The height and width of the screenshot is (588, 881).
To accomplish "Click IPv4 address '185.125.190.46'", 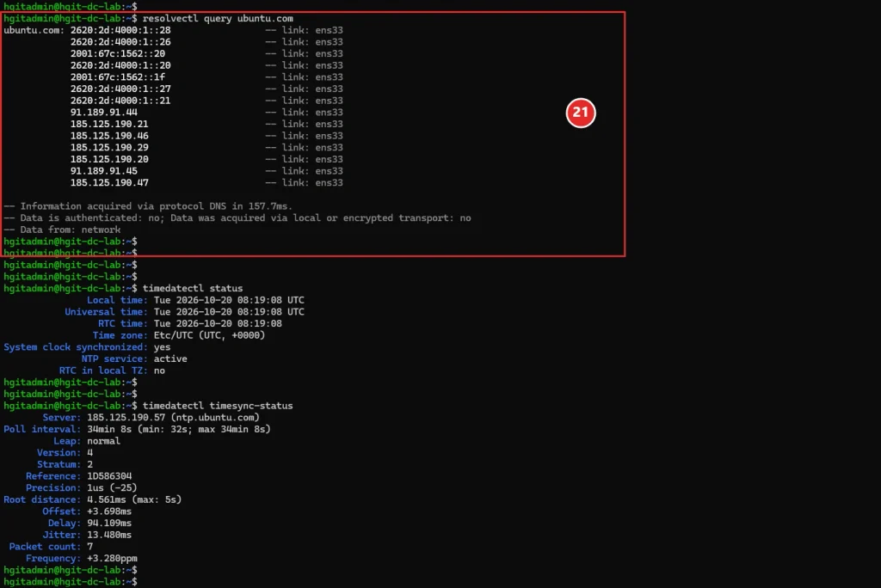I will [x=109, y=136].
